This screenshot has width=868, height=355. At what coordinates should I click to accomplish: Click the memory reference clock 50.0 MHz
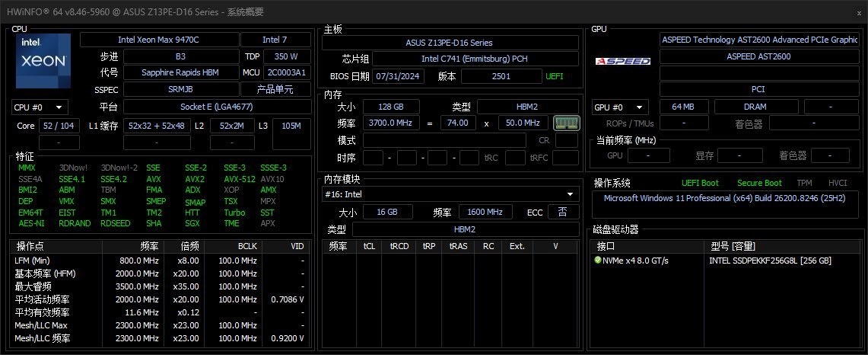click(523, 123)
